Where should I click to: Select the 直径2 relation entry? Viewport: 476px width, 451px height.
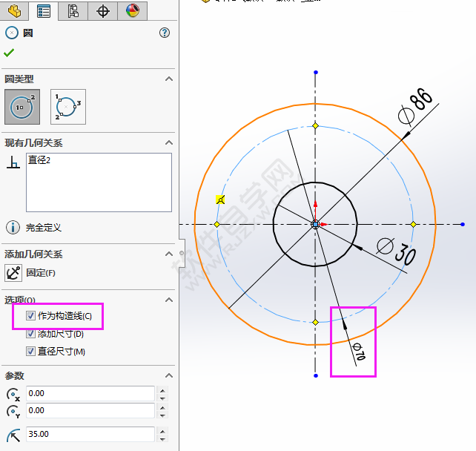39,159
